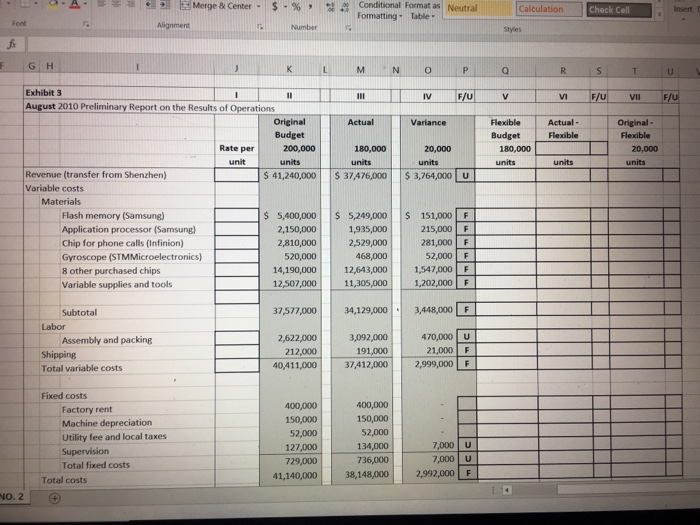Select the Supervision Actual 134,000 cell
This screenshot has height=525, width=700.
coord(362,446)
